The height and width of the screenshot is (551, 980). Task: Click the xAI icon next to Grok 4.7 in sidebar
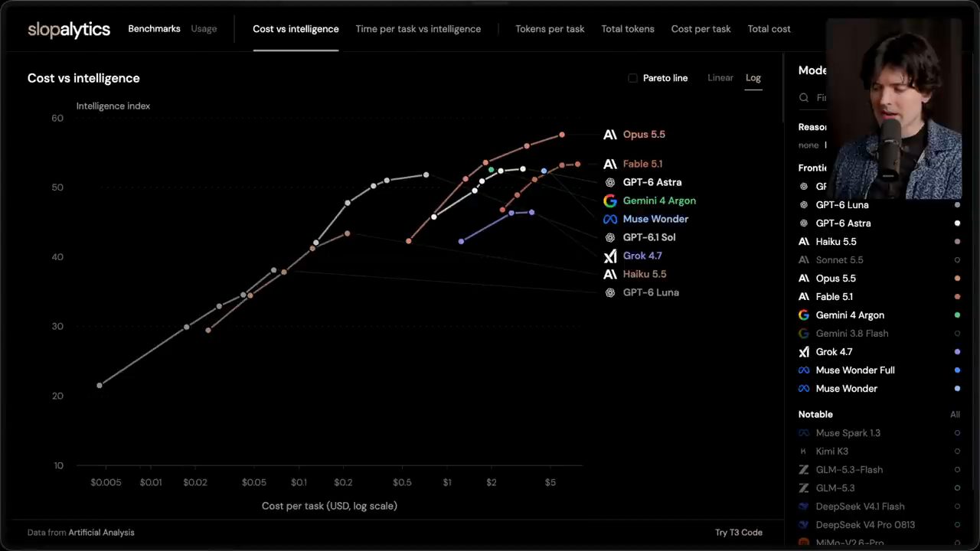[804, 352]
